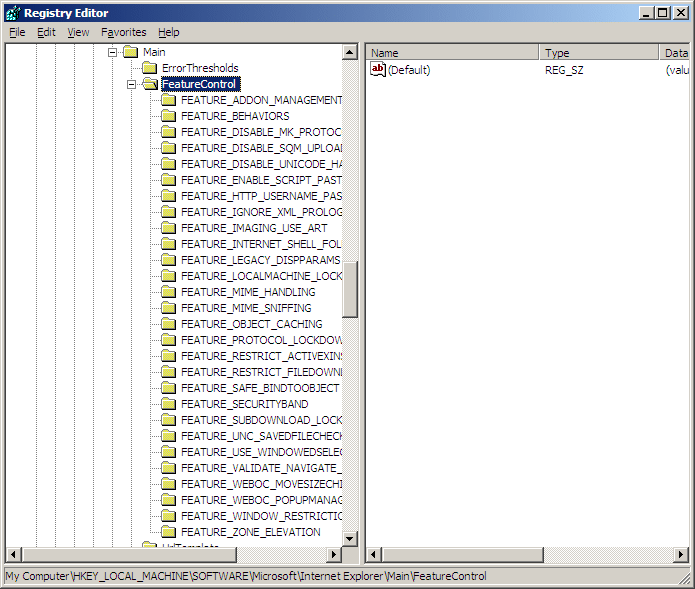Click the (Default) string value icon
695x589 pixels.
(x=378, y=70)
